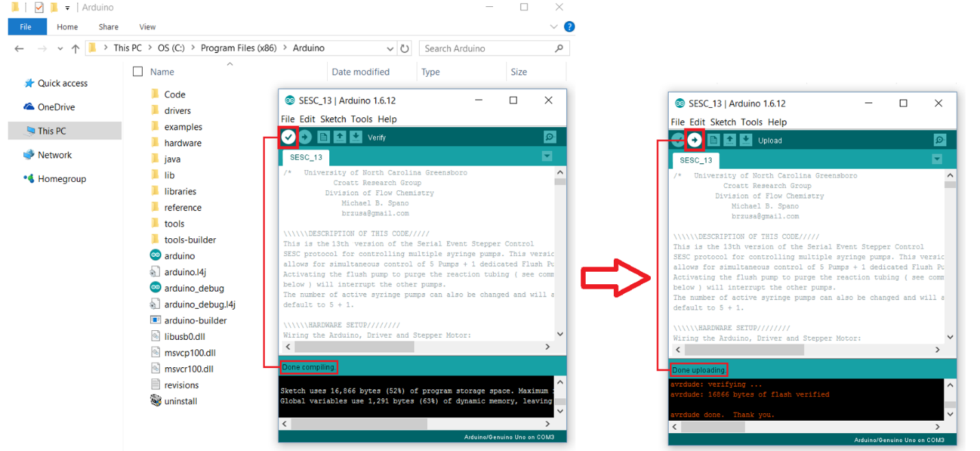980x451 pixels.
Task: Select OneDrive in the navigation pane
Action: (56, 107)
